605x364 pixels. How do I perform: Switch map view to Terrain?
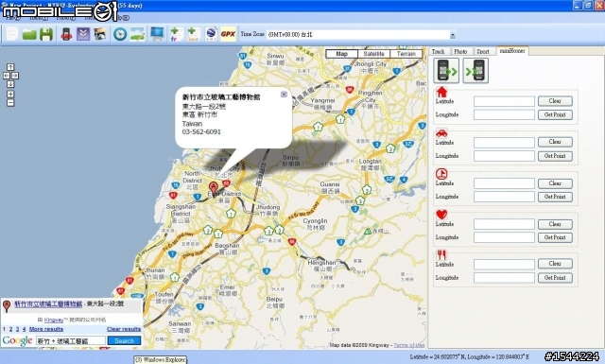pos(406,54)
